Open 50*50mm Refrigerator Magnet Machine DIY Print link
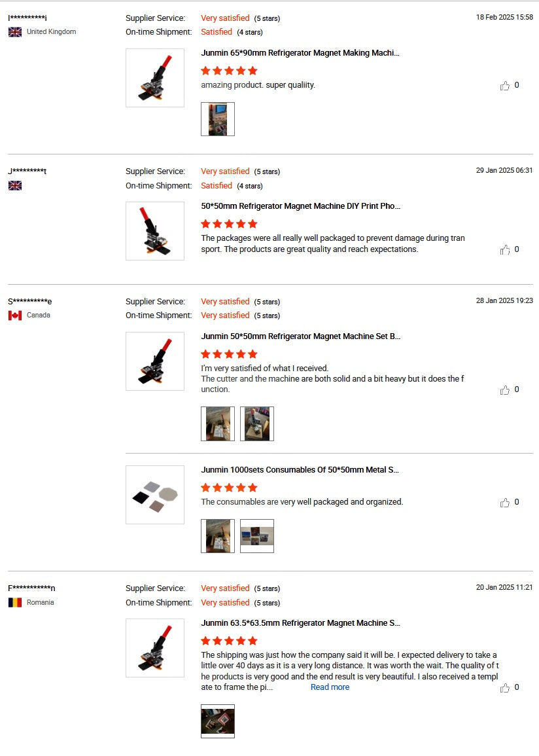 tap(300, 206)
